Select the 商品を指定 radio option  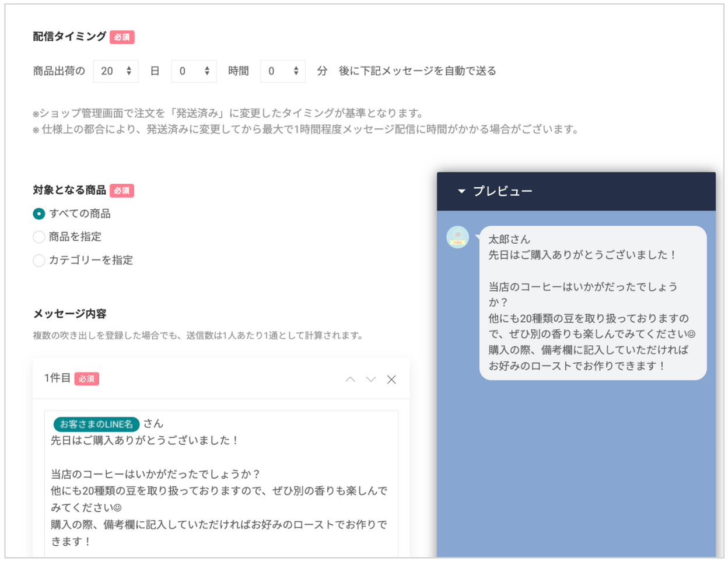pyautogui.click(x=39, y=237)
